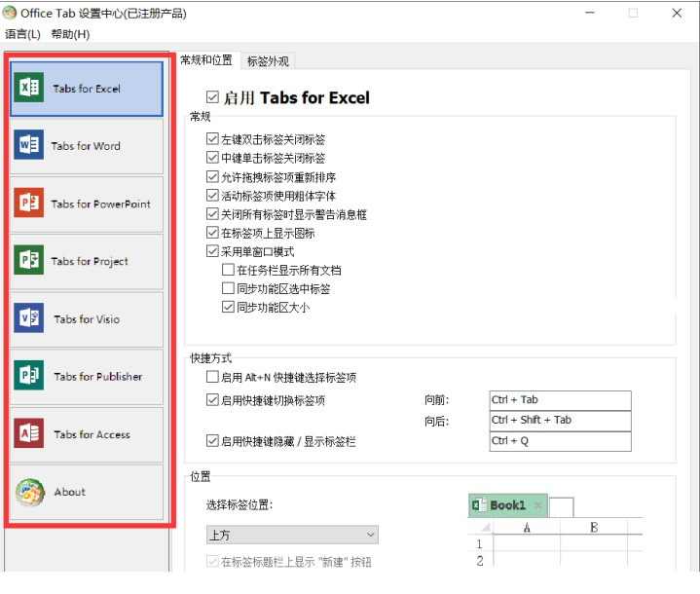Viewport: 700px width, 594px height.
Task: Click the Visio icon in sidebar
Action: pyautogui.click(x=28, y=318)
